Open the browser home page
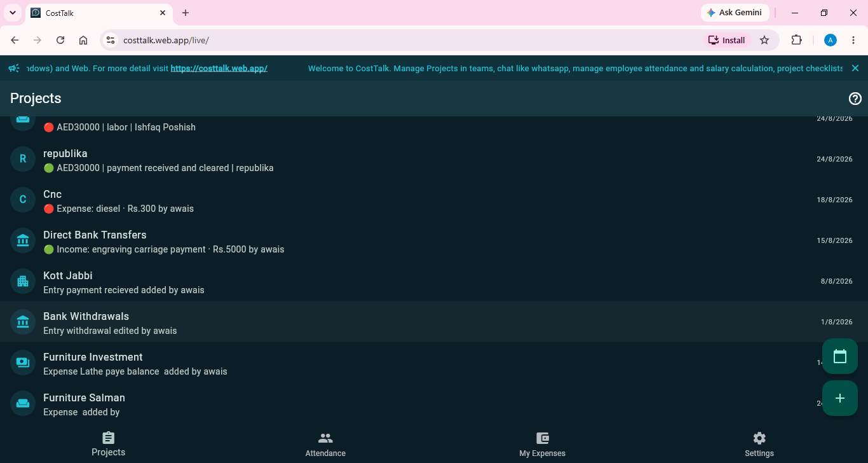Image resolution: width=868 pixels, height=463 pixels. (x=83, y=40)
